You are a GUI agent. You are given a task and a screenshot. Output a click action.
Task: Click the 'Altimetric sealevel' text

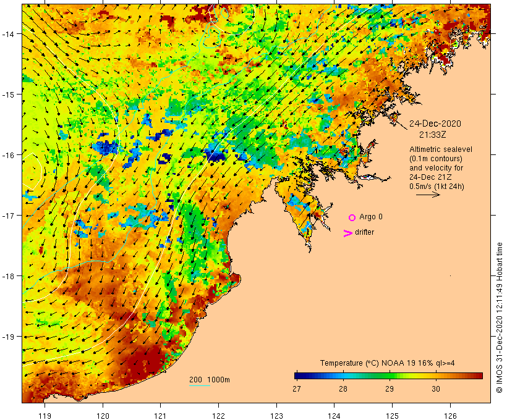(441, 149)
